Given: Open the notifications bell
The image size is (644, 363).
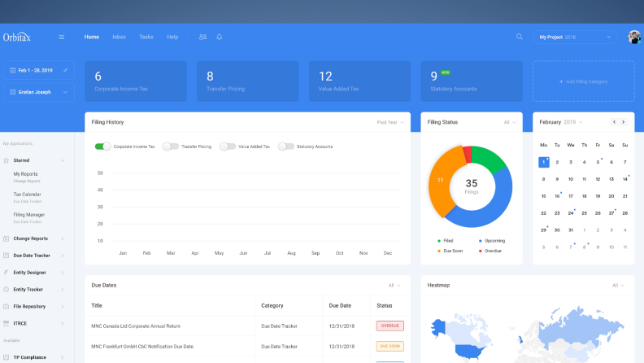Looking at the screenshot, I should (x=219, y=37).
